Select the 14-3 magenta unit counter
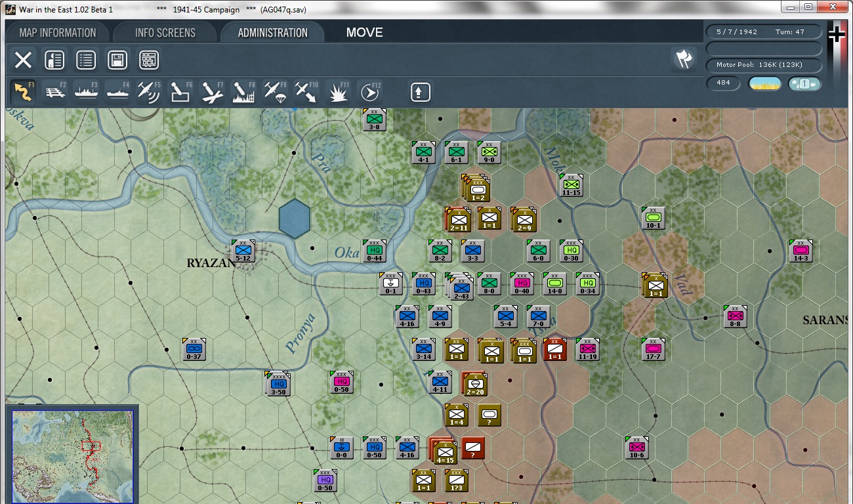 (801, 251)
